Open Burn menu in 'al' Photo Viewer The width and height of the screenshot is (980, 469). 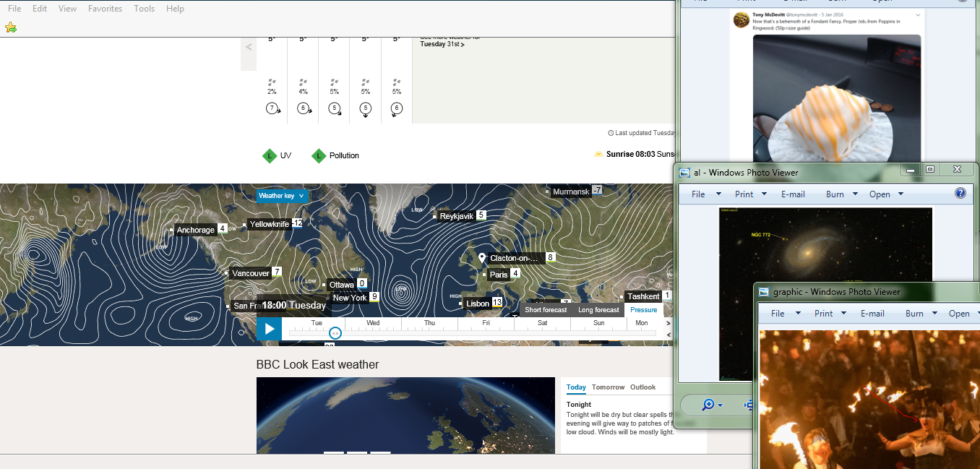[x=835, y=194]
